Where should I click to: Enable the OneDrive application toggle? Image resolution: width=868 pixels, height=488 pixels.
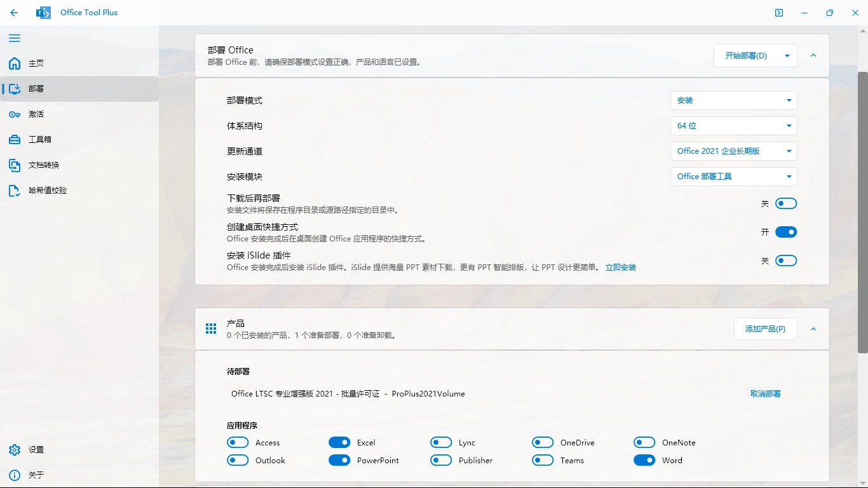coord(543,442)
